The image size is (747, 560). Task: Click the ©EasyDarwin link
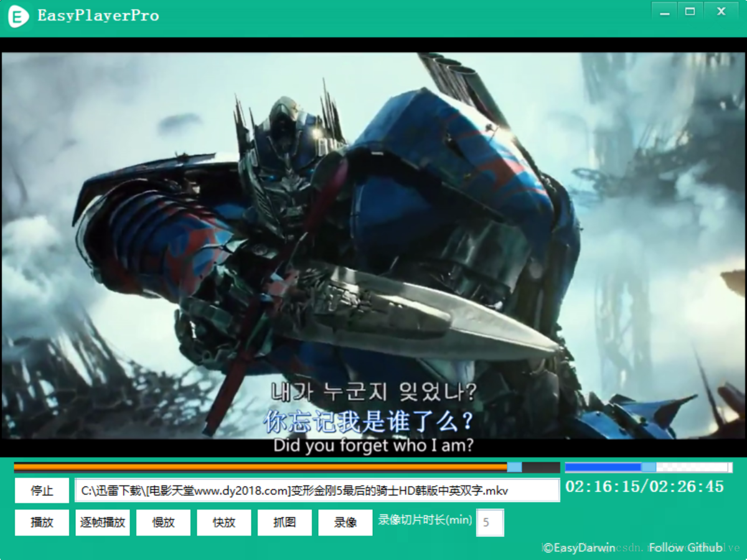pos(579,548)
